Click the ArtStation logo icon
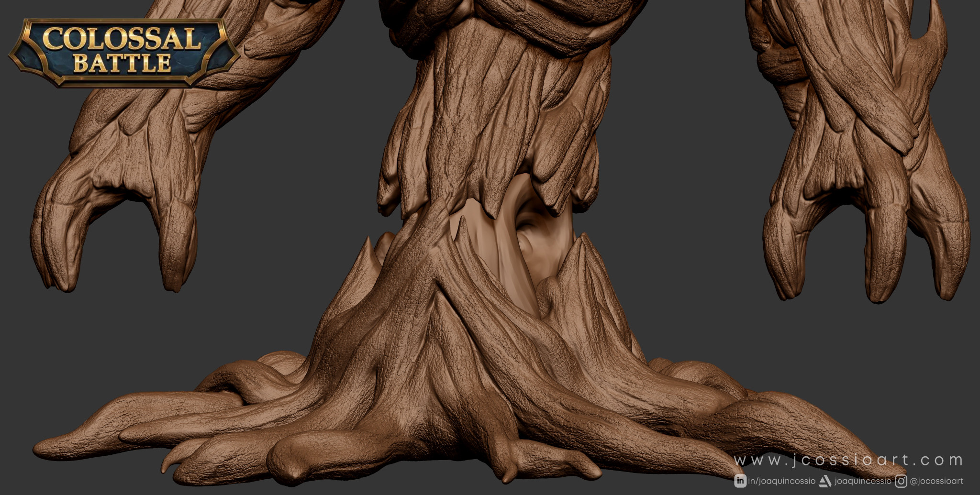980x495 pixels. coord(825,481)
